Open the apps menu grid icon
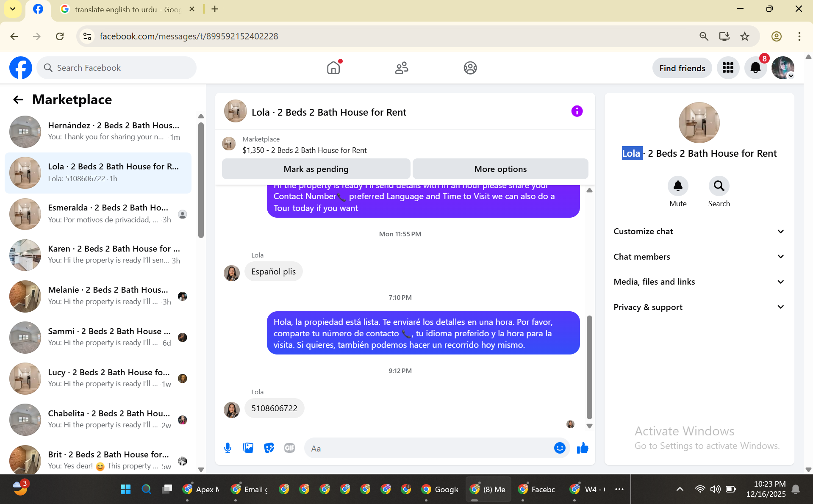 point(728,68)
